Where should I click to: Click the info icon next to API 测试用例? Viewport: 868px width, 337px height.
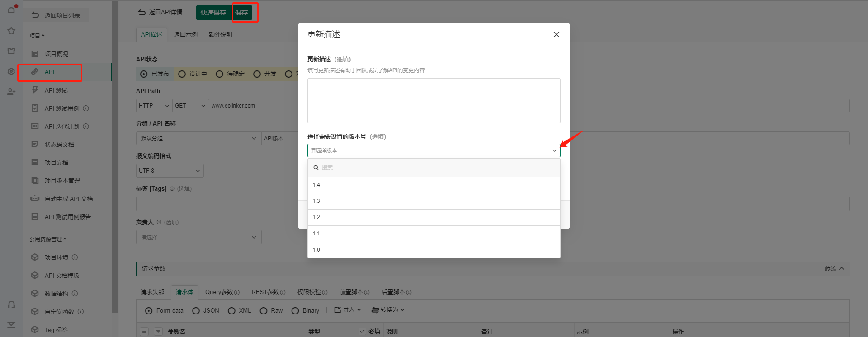click(86, 108)
